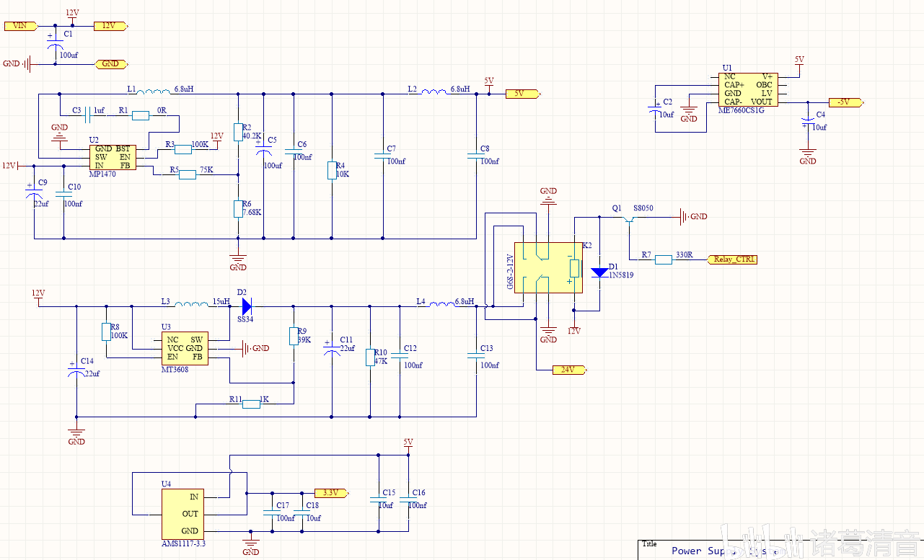The height and width of the screenshot is (560, 924).
Task: Select capacitor C15 10uf symbol
Action: coord(378,498)
